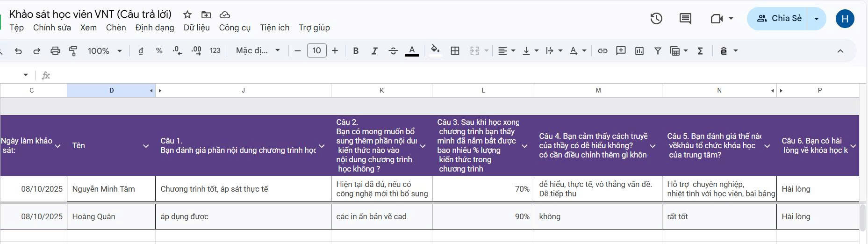The height and width of the screenshot is (244, 868).
Task: Click the font size input field
Action: coord(316,51)
